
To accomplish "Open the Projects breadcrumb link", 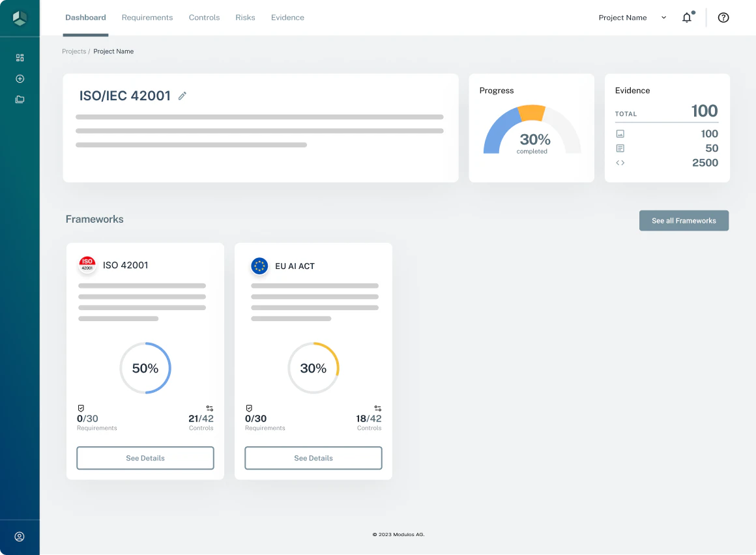I will coord(74,51).
